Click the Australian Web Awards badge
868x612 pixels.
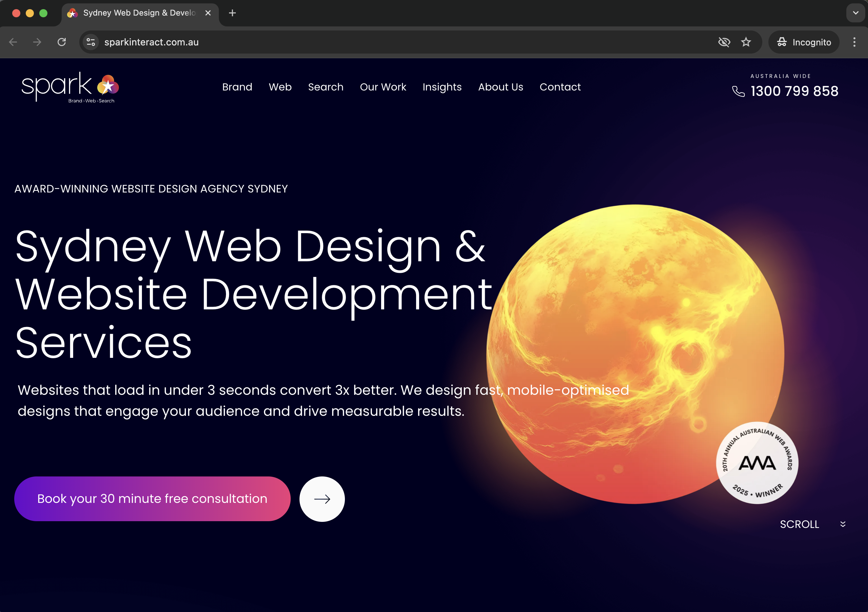[757, 463]
